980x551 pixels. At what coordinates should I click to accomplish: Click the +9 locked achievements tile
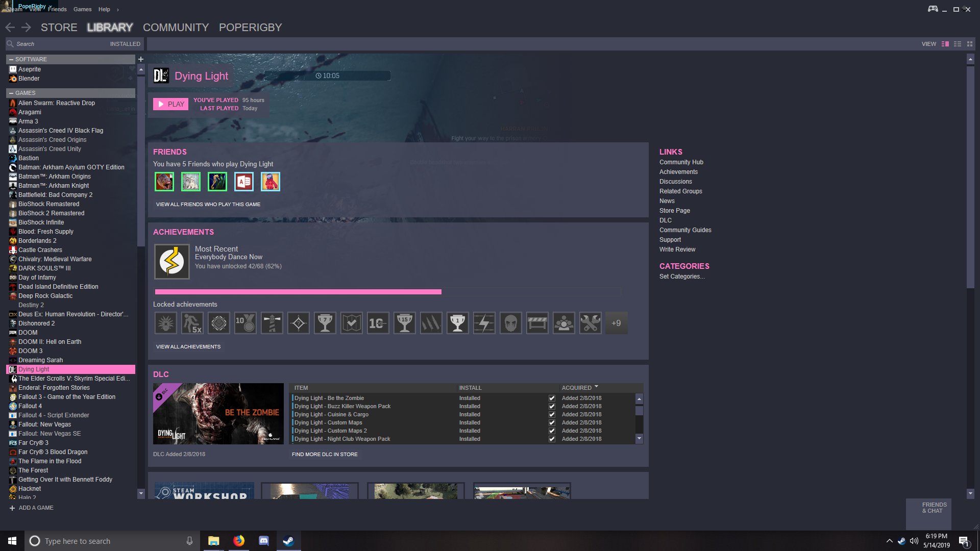(x=616, y=323)
